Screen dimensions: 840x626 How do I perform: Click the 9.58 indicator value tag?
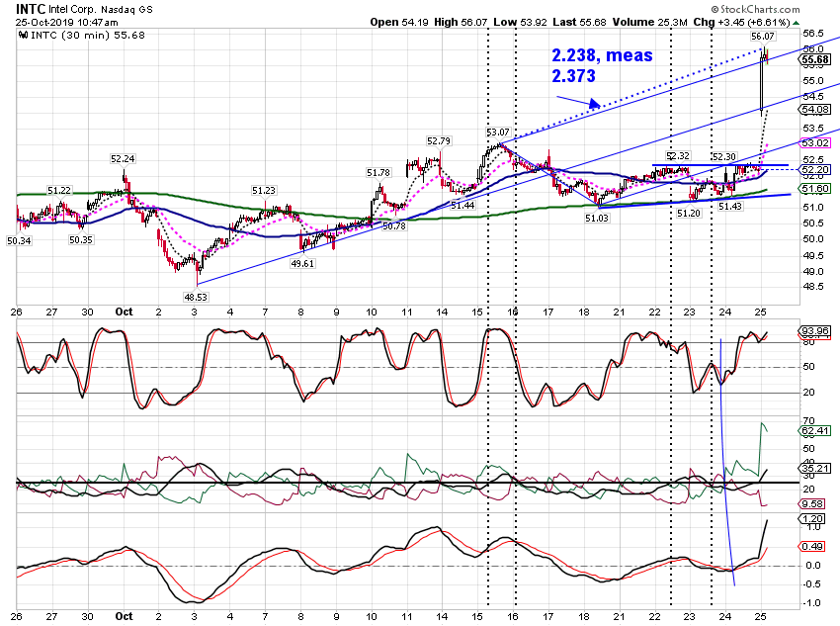click(813, 503)
